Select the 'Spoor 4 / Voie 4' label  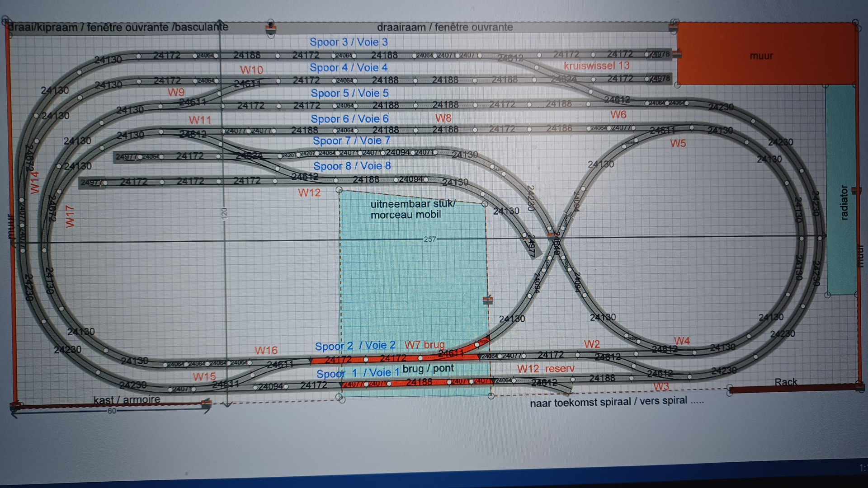pyautogui.click(x=348, y=68)
